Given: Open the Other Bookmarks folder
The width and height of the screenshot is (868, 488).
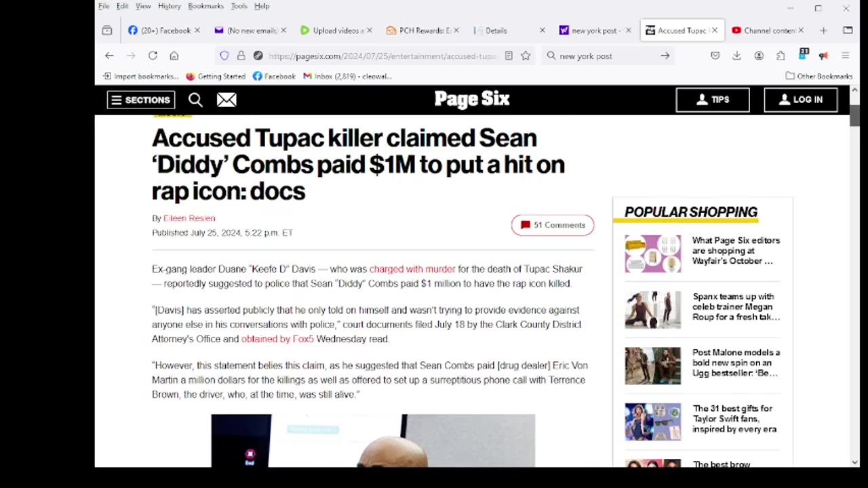Looking at the screenshot, I should click(818, 76).
